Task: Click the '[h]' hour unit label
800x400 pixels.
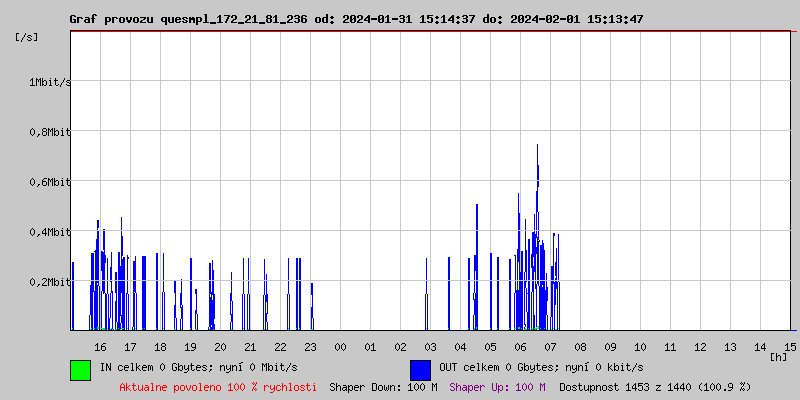Action: click(778, 356)
